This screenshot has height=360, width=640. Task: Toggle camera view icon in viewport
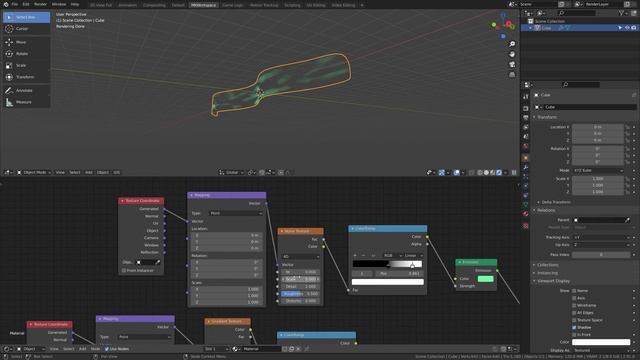tap(512, 64)
